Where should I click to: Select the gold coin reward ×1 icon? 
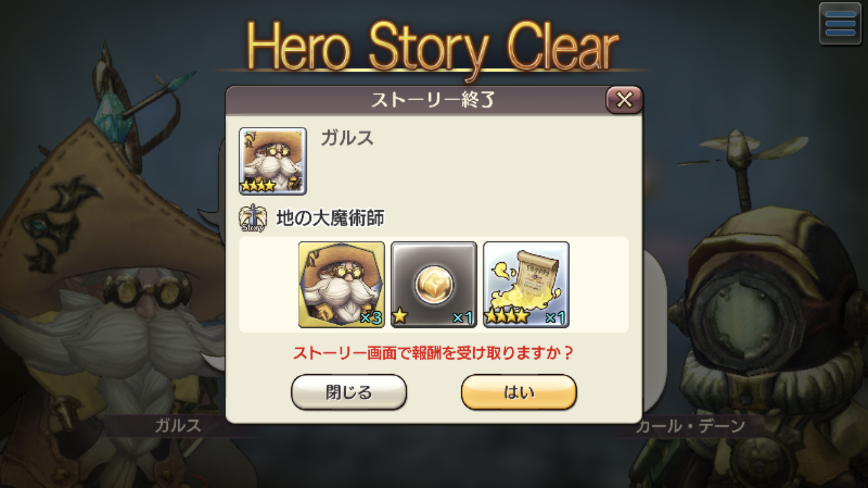(x=434, y=284)
